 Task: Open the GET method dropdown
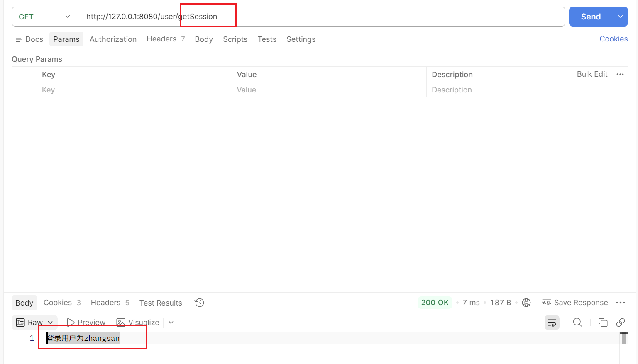click(45, 17)
